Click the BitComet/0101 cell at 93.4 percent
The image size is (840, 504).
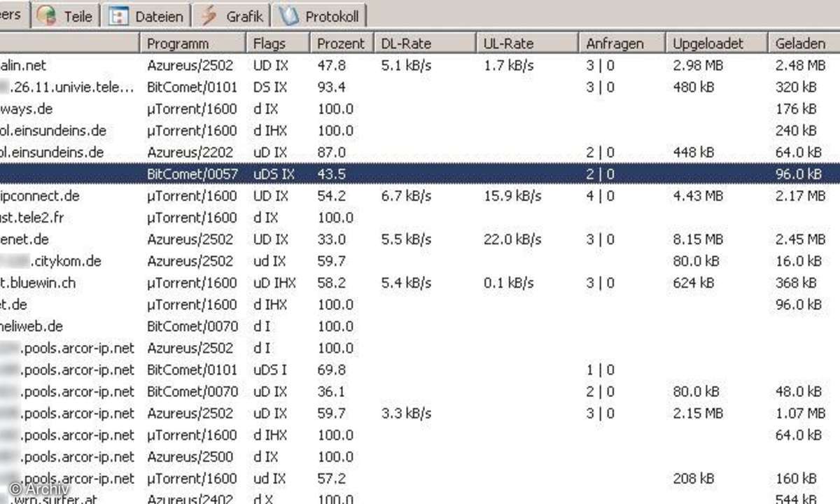[x=192, y=87]
